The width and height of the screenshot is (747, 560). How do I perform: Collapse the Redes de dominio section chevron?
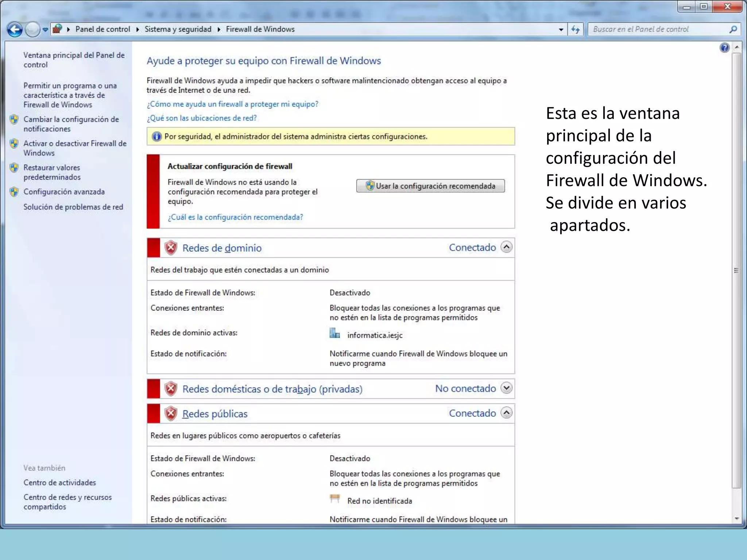click(506, 247)
